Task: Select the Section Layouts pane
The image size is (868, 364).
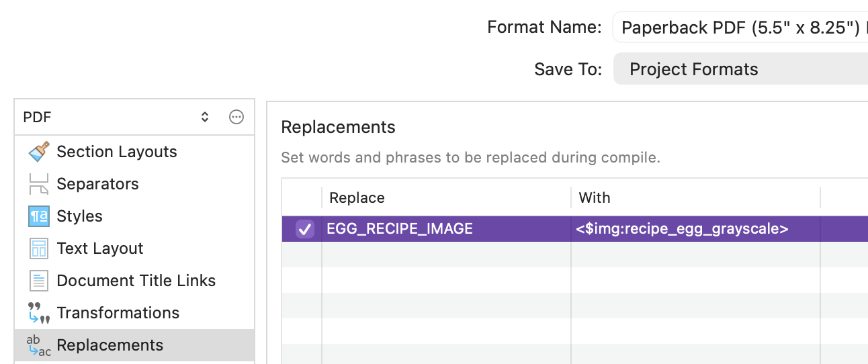Action: [117, 152]
